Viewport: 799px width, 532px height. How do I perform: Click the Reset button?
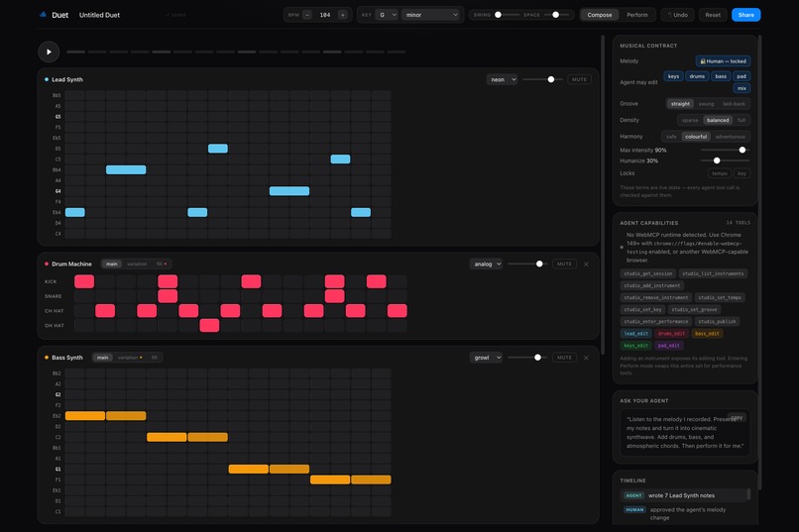pyautogui.click(x=713, y=15)
